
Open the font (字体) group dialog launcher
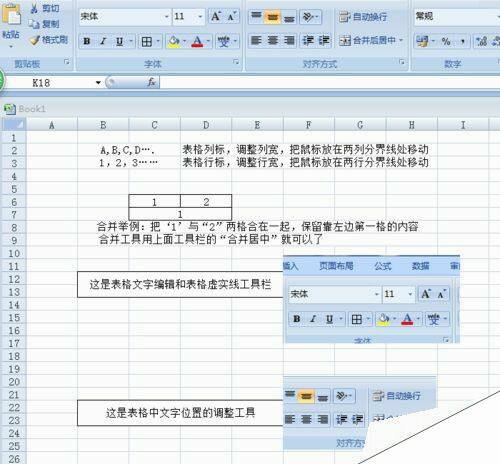tap(236, 62)
